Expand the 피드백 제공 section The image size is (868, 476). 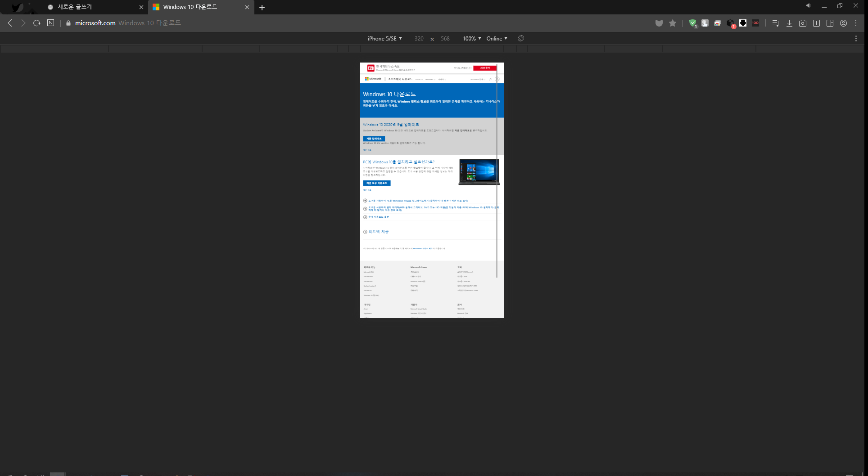pos(376,232)
